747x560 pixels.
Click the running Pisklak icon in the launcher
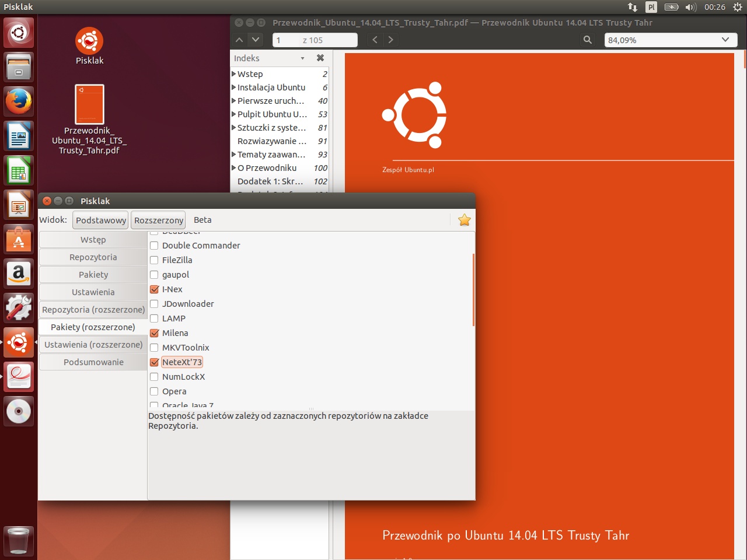click(19, 342)
